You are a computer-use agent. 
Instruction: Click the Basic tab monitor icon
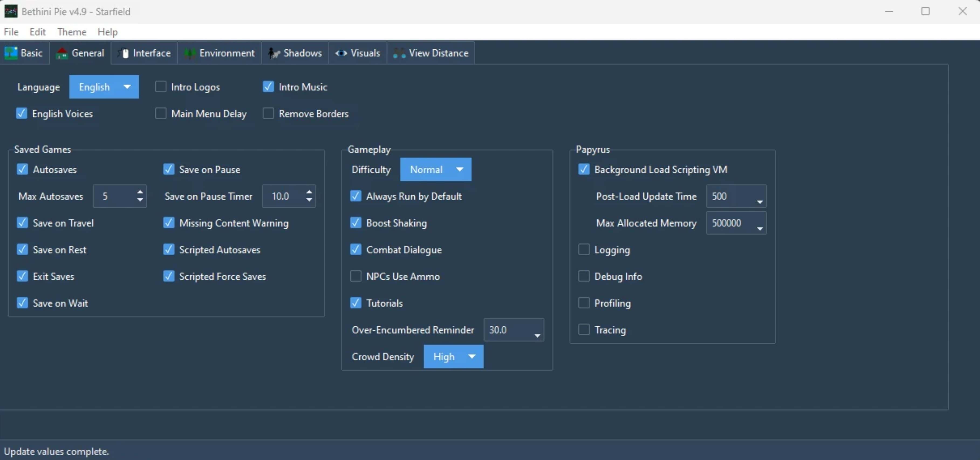[11, 53]
